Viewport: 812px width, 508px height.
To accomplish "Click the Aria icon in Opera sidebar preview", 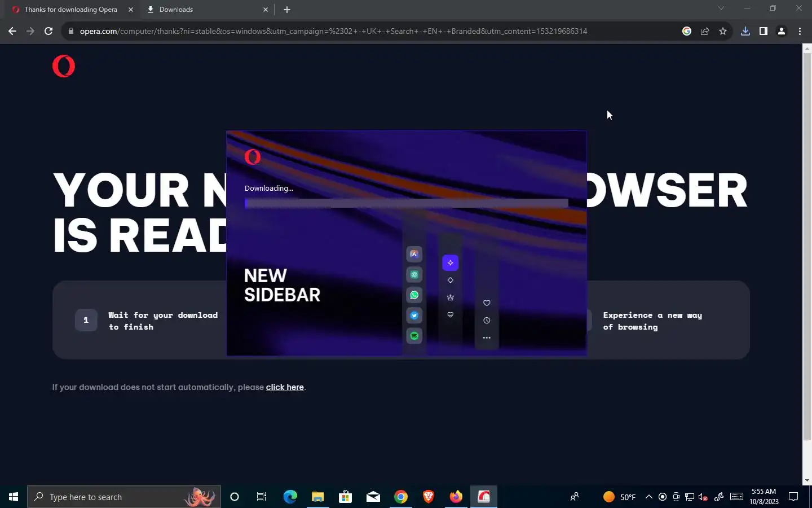I will coord(414,254).
